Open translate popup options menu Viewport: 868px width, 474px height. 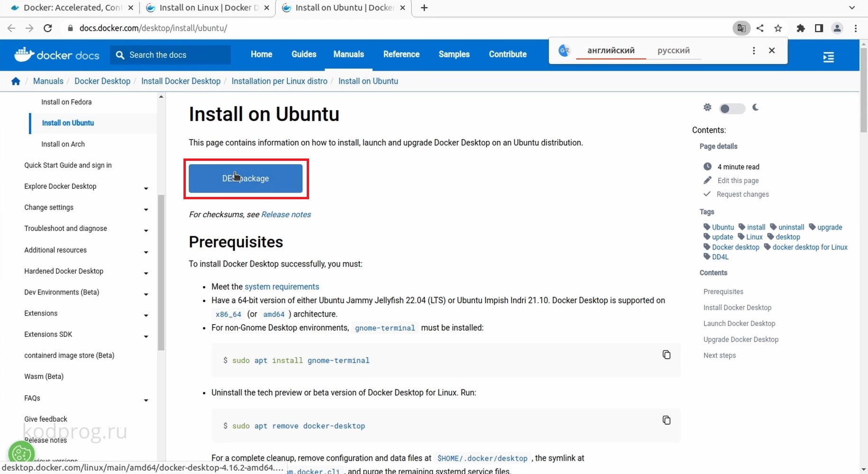[x=754, y=50]
